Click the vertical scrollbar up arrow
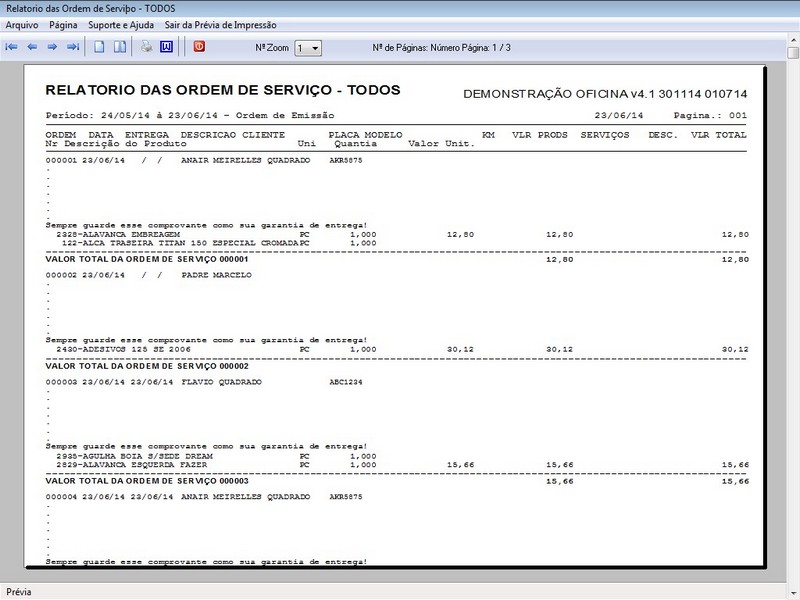This screenshot has height=600, width=800. tap(793, 40)
